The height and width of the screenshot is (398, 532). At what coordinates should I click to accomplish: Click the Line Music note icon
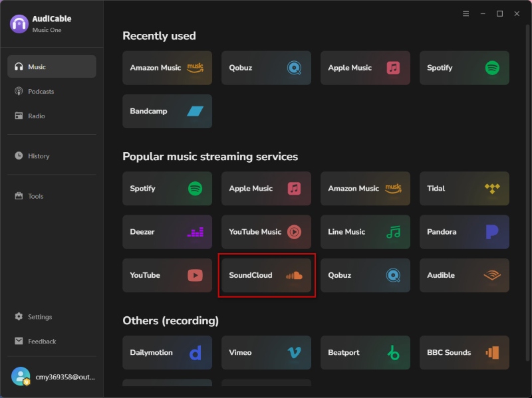coord(394,233)
